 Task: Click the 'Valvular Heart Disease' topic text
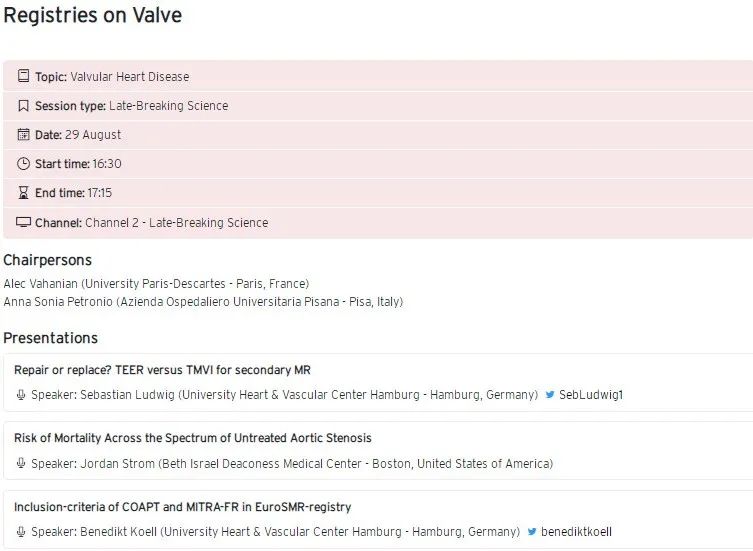coord(129,77)
